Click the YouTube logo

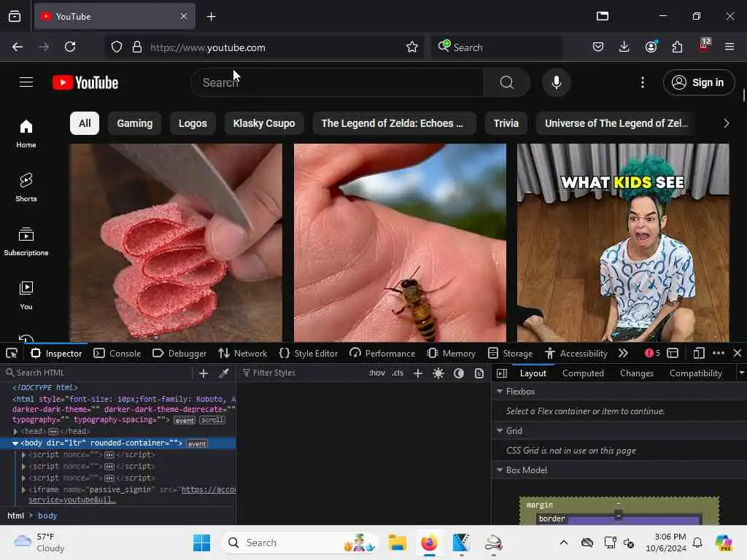(x=85, y=83)
